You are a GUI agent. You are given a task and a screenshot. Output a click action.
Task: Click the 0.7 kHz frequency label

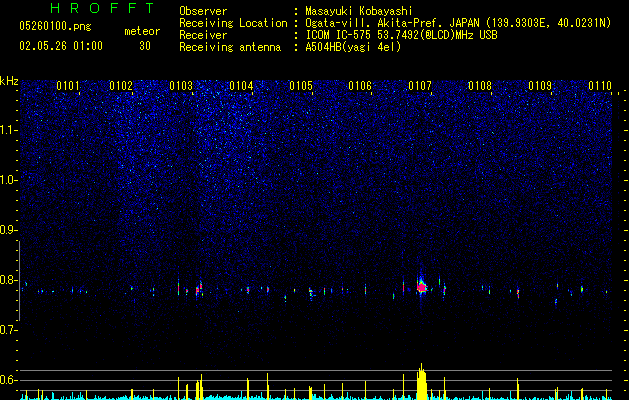coord(8,330)
